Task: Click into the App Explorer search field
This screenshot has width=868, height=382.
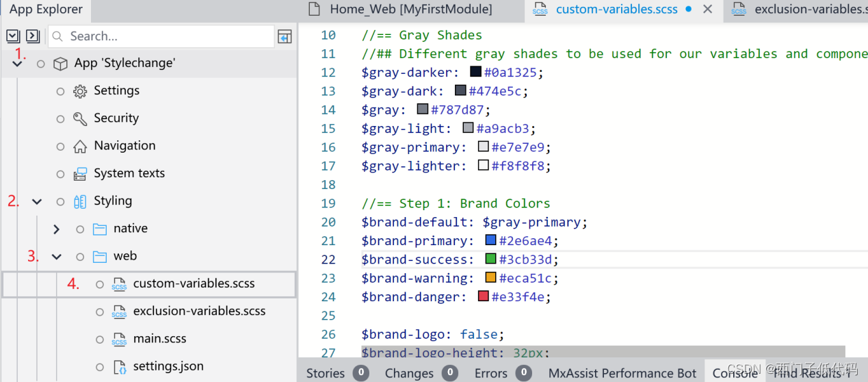Action: point(161,36)
